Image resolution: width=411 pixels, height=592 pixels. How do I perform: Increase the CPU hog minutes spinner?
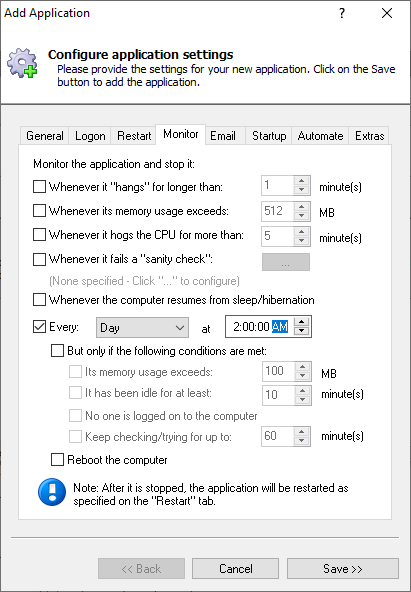[x=302, y=231]
